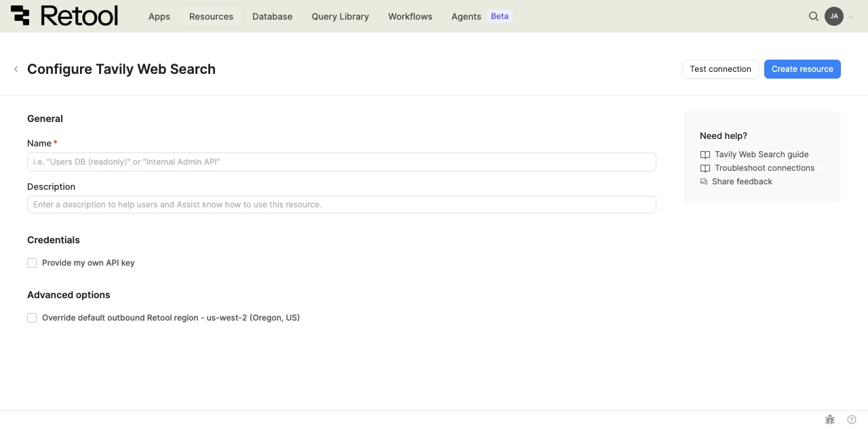Click the JA user avatar

click(834, 16)
